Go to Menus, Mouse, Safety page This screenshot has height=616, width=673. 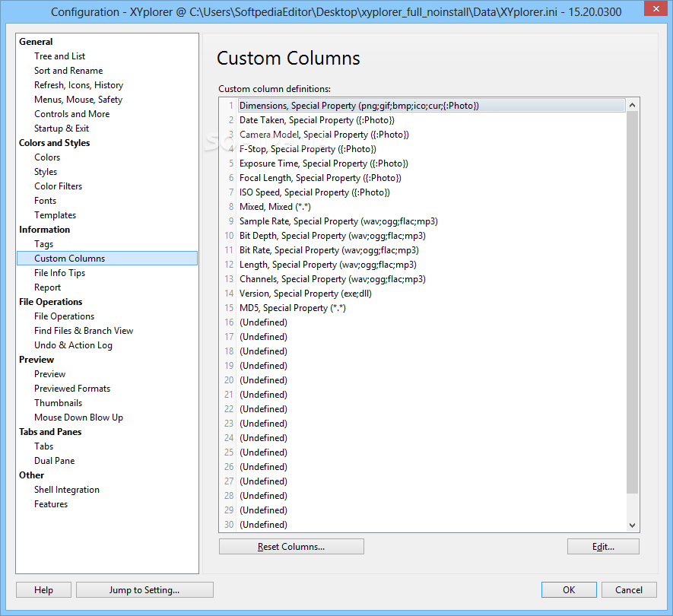(x=78, y=100)
